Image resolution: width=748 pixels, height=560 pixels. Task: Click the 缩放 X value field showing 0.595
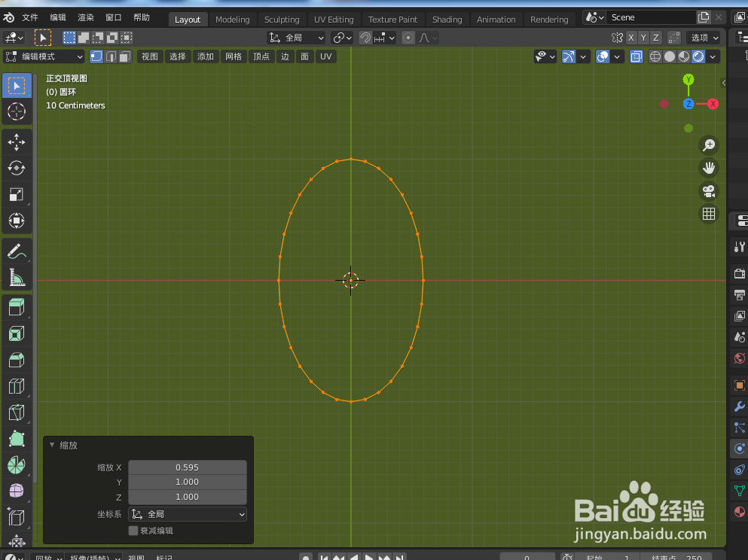click(x=187, y=467)
